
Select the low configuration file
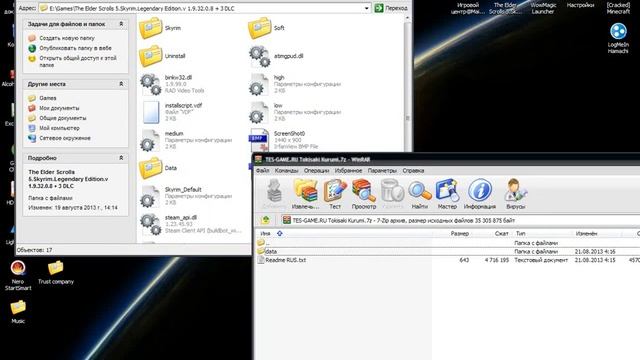295,112
